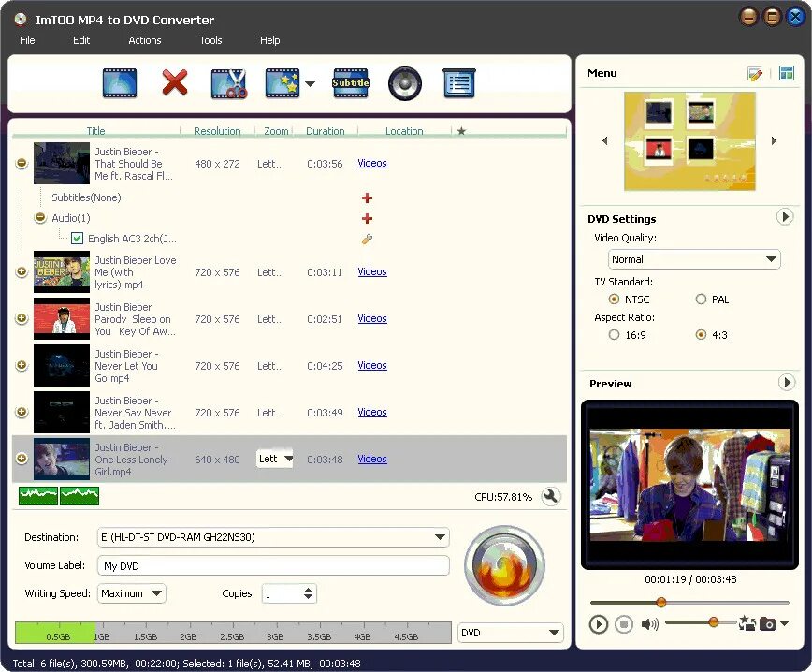
Task: Open Videos link for One Less Lonely Girl
Action: 372,459
